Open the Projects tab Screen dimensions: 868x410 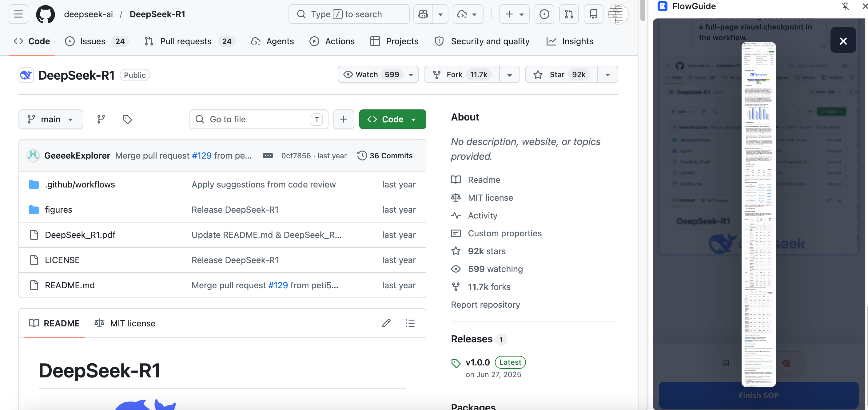(394, 41)
